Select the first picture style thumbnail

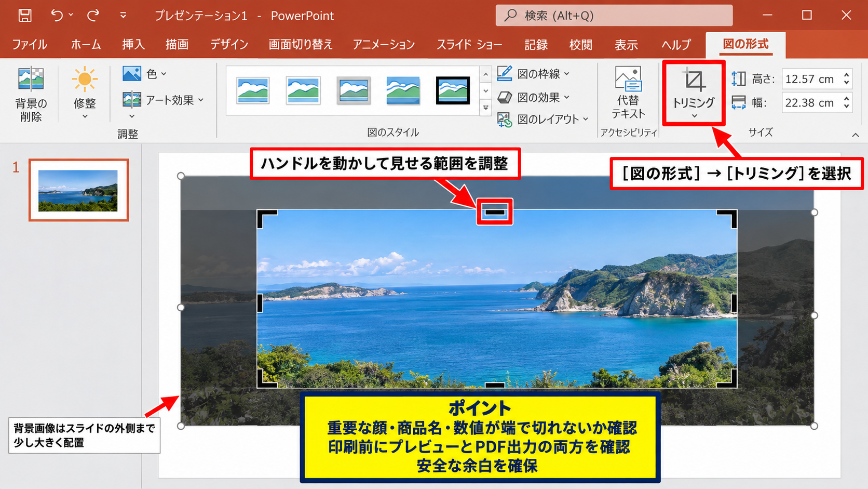[x=253, y=90]
